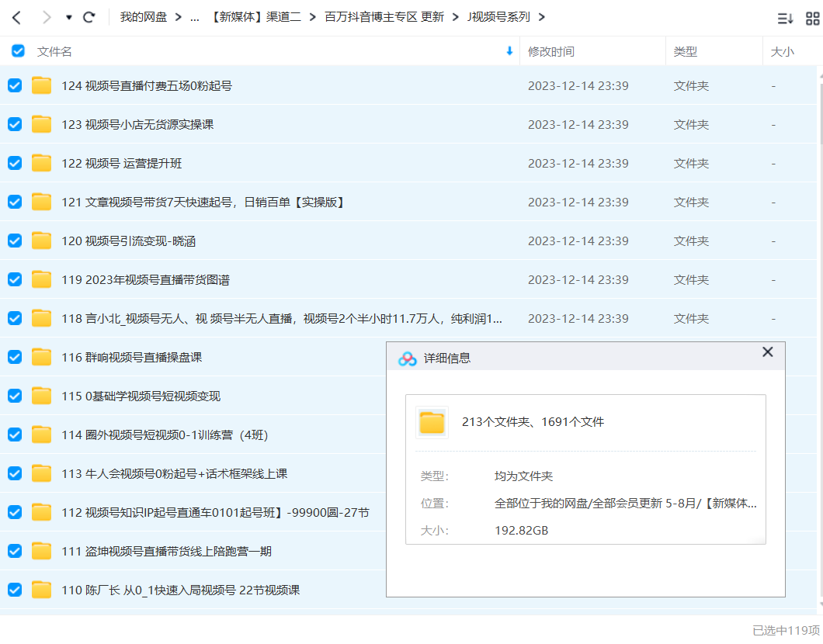Toggle the select-all checkbox in header
The image size is (823, 644).
[18, 51]
